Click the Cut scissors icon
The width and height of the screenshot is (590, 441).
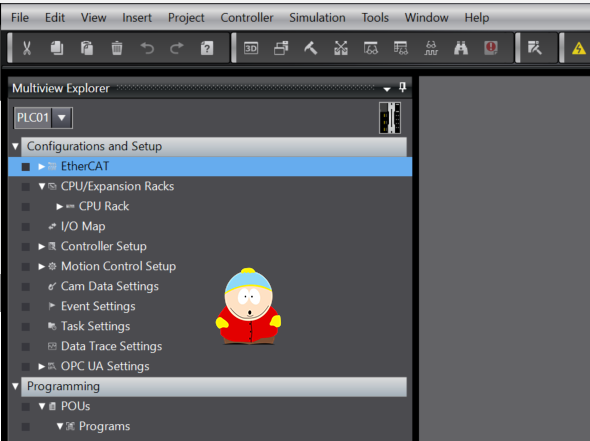click(27, 48)
